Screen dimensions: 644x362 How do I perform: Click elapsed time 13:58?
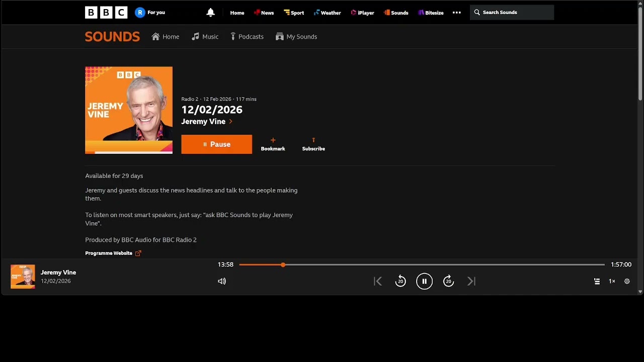pyautogui.click(x=225, y=264)
